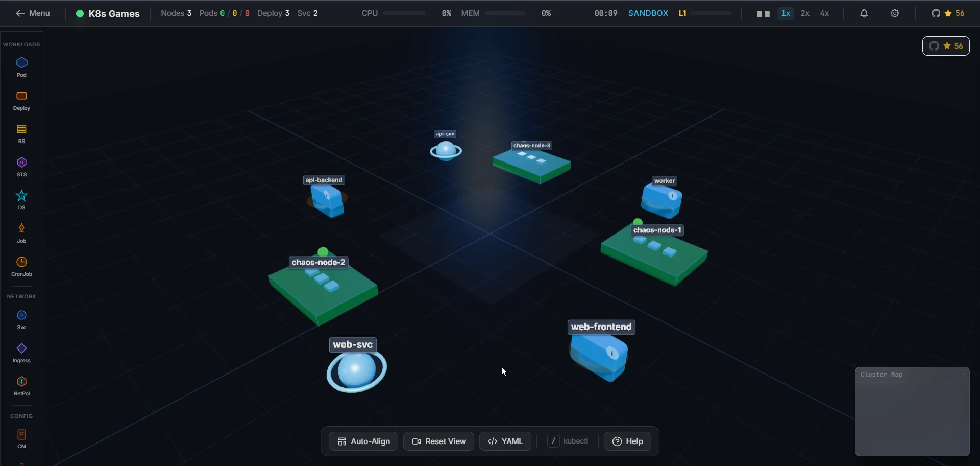Expand the split-view layout control
Image resolution: width=980 pixels, height=466 pixels.
(x=763, y=13)
